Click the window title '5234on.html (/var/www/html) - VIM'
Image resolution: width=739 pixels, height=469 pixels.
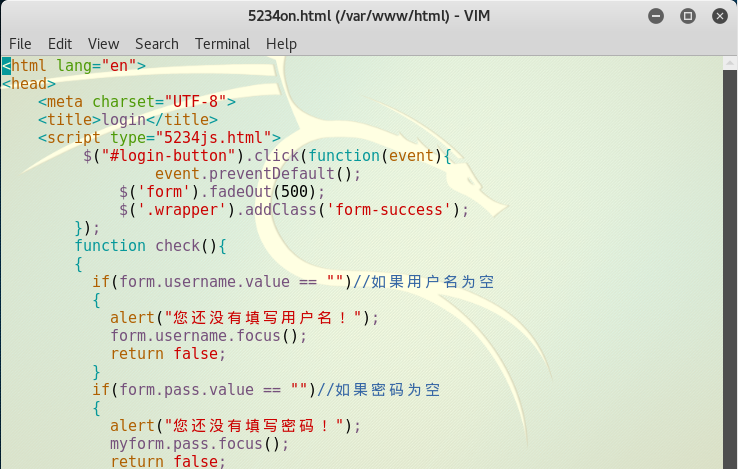[x=369, y=16]
